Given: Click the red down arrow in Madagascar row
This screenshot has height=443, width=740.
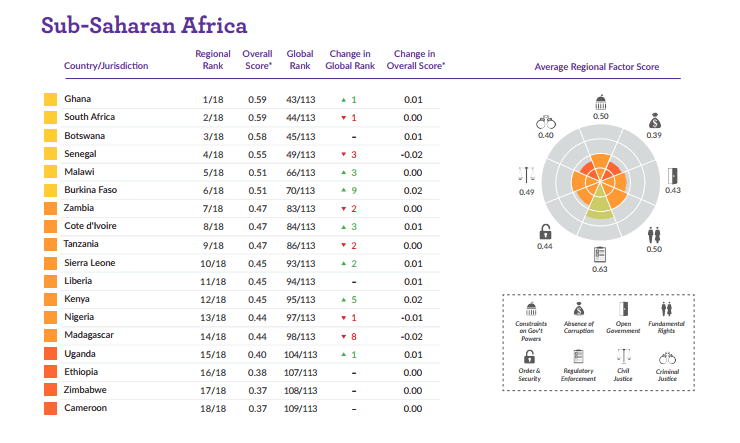Looking at the screenshot, I should click(343, 336).
